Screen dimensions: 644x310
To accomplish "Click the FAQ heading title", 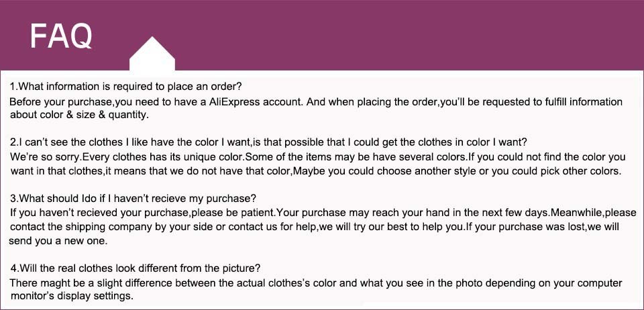I will (x=61, y=36).
